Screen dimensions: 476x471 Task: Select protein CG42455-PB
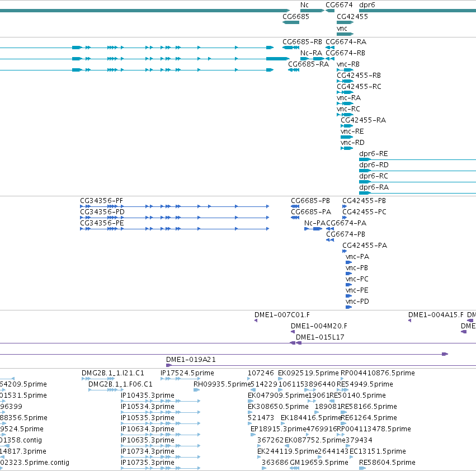364,201
